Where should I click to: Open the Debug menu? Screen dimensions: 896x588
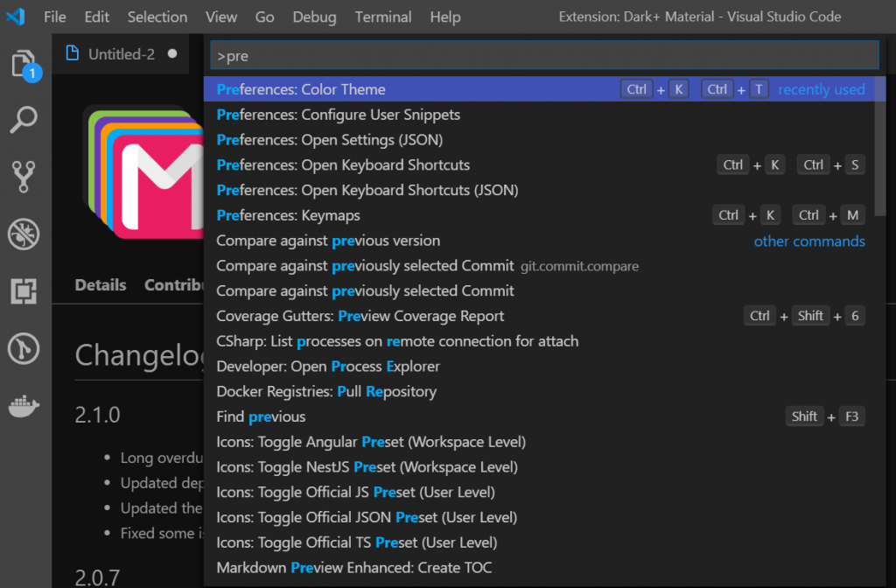pos(314,17)
